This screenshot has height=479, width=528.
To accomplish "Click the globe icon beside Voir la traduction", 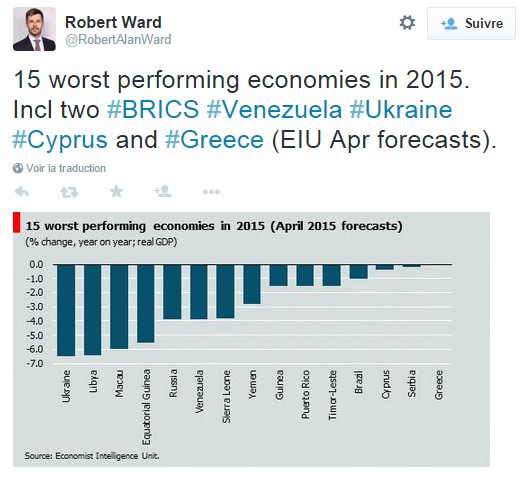I will (x=18, y=168).
